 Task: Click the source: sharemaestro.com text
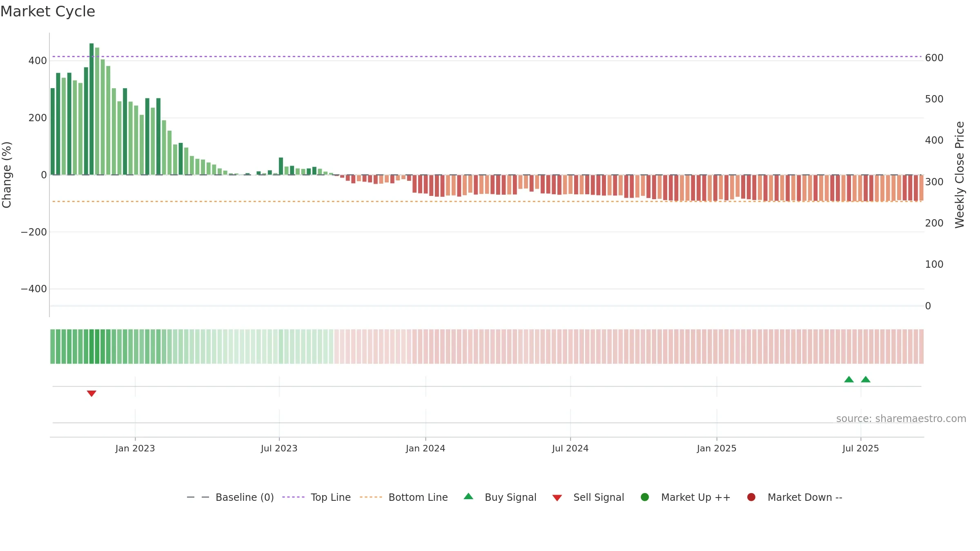[x=901, y=418]
